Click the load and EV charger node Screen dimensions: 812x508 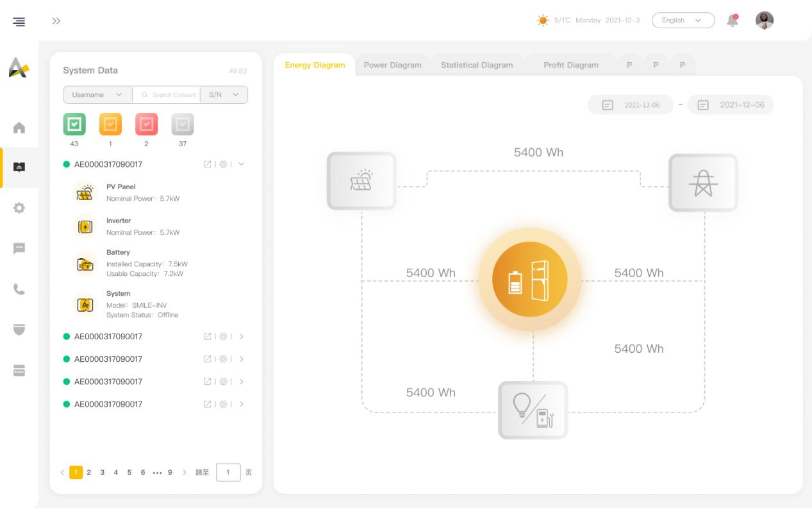tap(533, 410)
